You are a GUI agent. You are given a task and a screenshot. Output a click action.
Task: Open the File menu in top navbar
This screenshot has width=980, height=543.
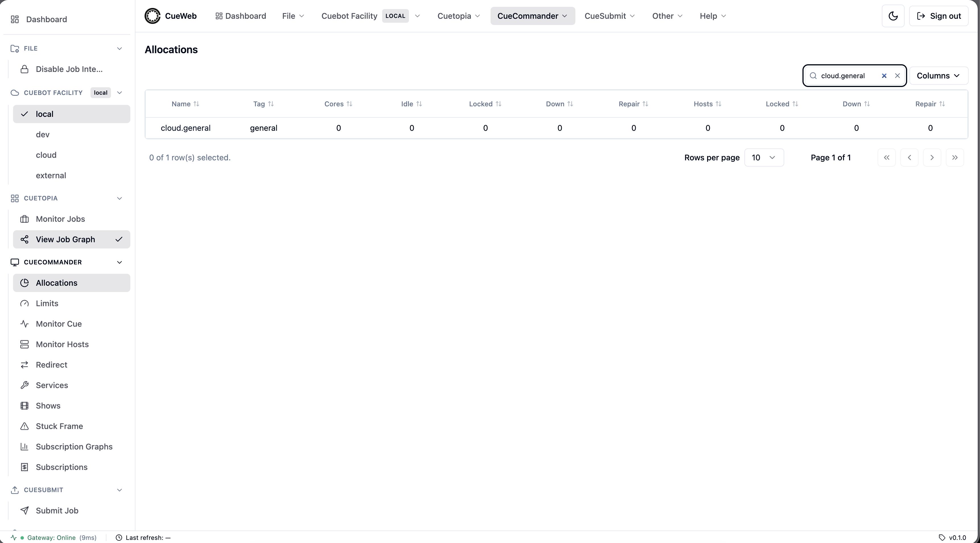293,16
